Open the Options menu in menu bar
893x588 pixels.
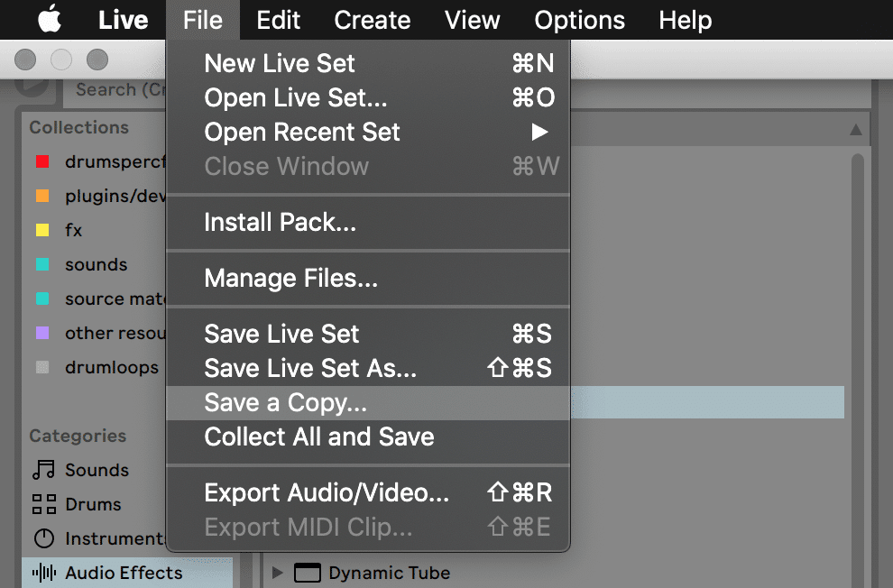tap(579, 20)
